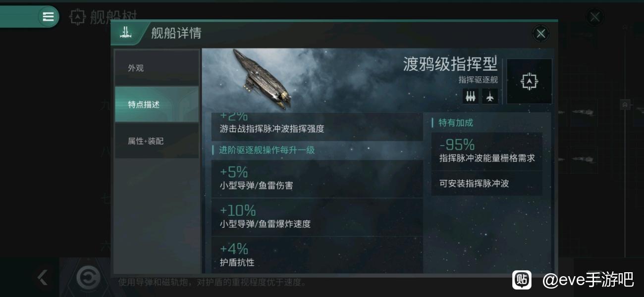Select the 小型导弹/鱼雷爆炸速度 +10% bonus row
This screenshot has height=297, width=644.
317,217
